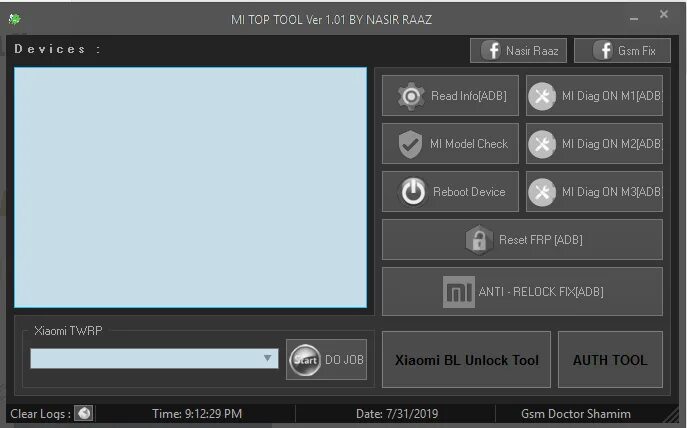Open the Xiaomi BL Unlock Tool
Screen dimensions: 687x428
(x=466, y=360)
